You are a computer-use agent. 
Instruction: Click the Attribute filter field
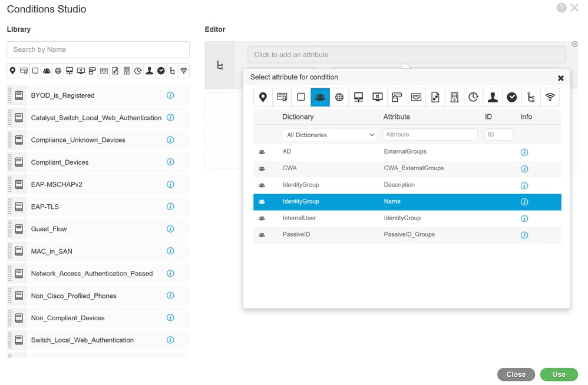click(430, 134)
